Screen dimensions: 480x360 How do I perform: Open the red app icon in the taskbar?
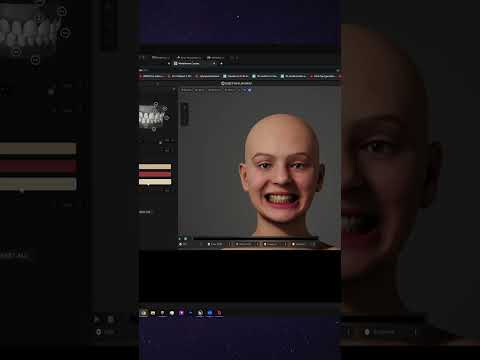pyautogui.click(x=219, y=313)
